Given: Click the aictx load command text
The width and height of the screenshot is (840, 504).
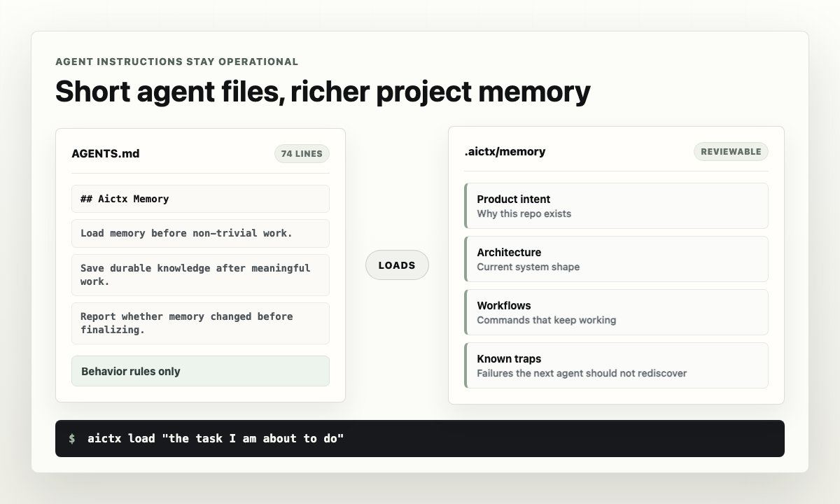Looking at the screenshot, I should point(216,439).
